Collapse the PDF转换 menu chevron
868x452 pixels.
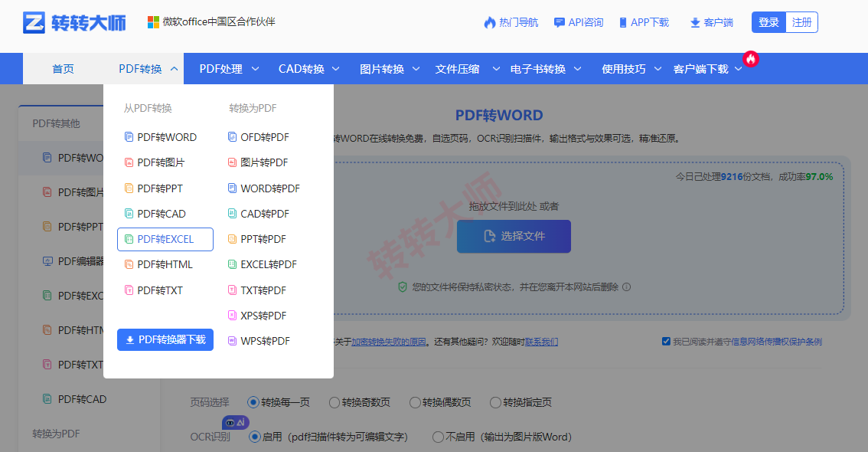174,69
